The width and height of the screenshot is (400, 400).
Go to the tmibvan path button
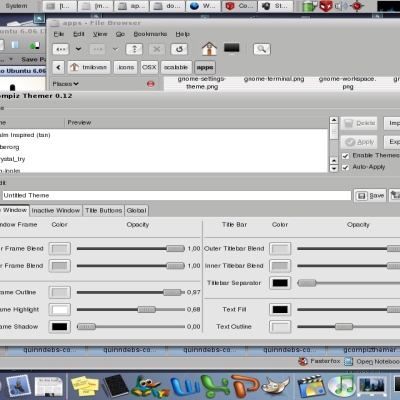(x=89, y=67)
